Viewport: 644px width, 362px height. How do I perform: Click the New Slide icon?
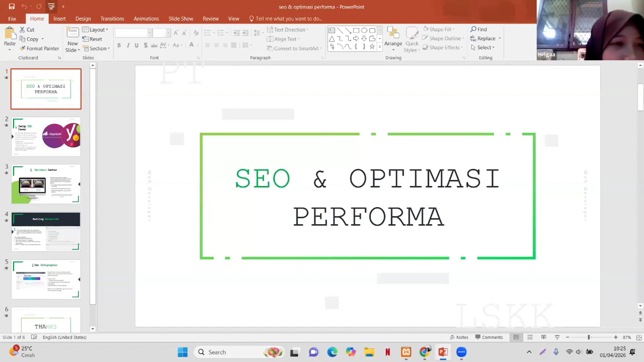[72, 33]
